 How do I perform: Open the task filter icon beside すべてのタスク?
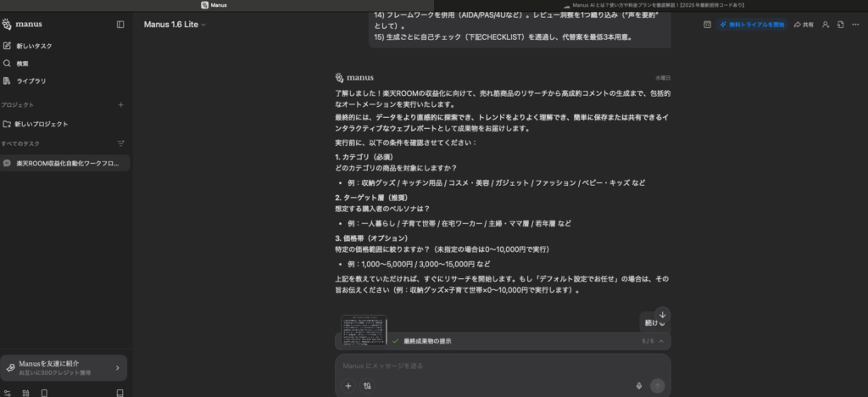pyautogui.click(x=120, y=143)
